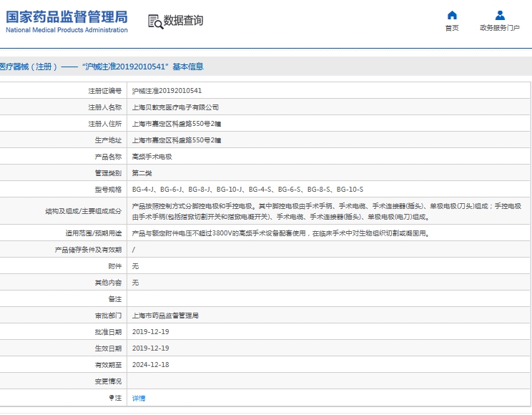Click the 结构及组成/主要组成成分 label
This screenshot has width=532, height=415.
point(84,211)
